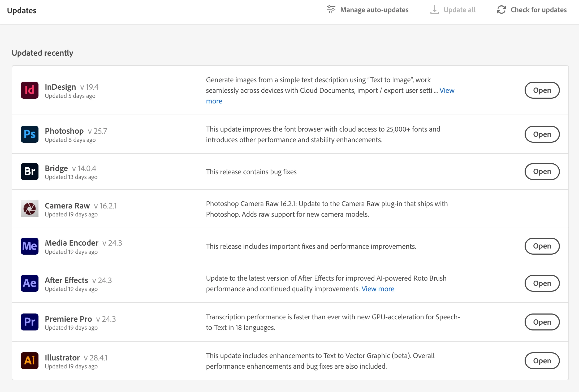Open InDesign with its Open button
The image size is (579, 392).
(x=542, y=90)
